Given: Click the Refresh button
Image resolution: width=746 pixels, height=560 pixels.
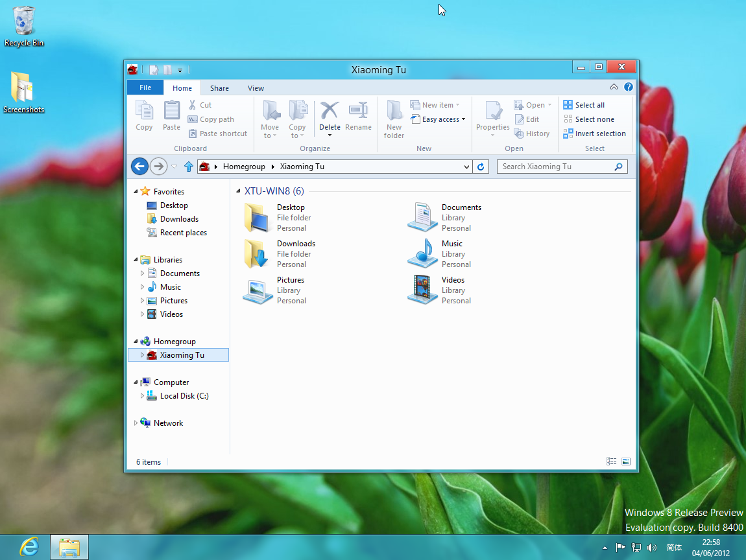Looking at the screenshot, I should pyautogui.click(x=481, y=167).
